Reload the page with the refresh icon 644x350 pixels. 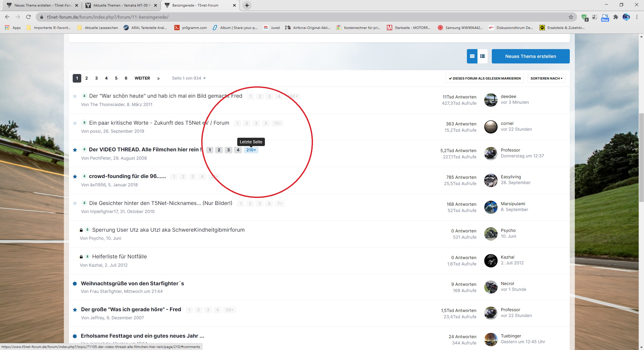click(28, 17)
